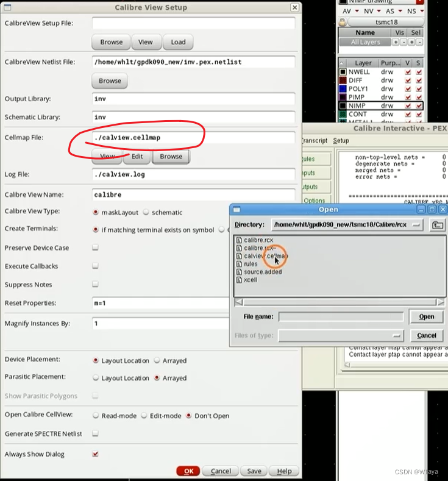The width and height of the screenshot is (448, 481).
Task: Click OK in Calibre View Setup
Action: pos(188,471)
